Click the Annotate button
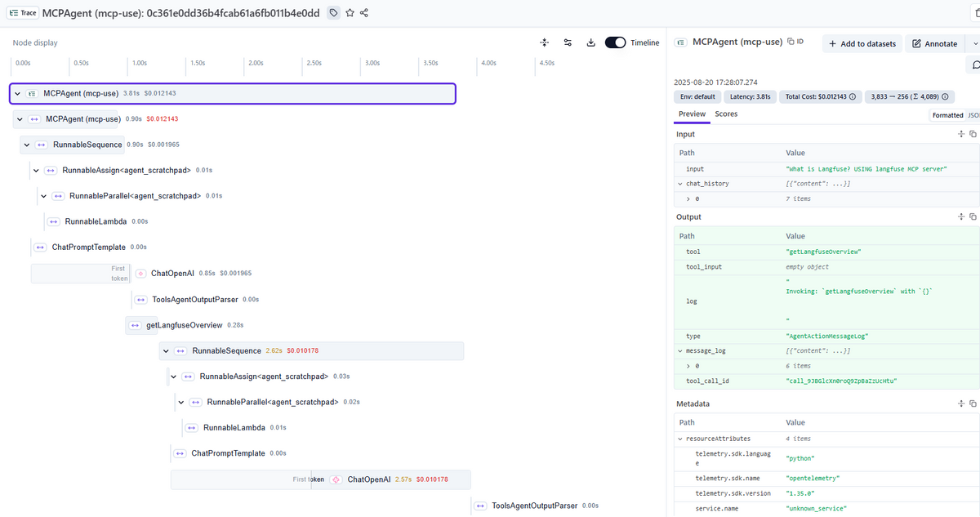This screenshot has height=517, width=980. tap(934, 44)
